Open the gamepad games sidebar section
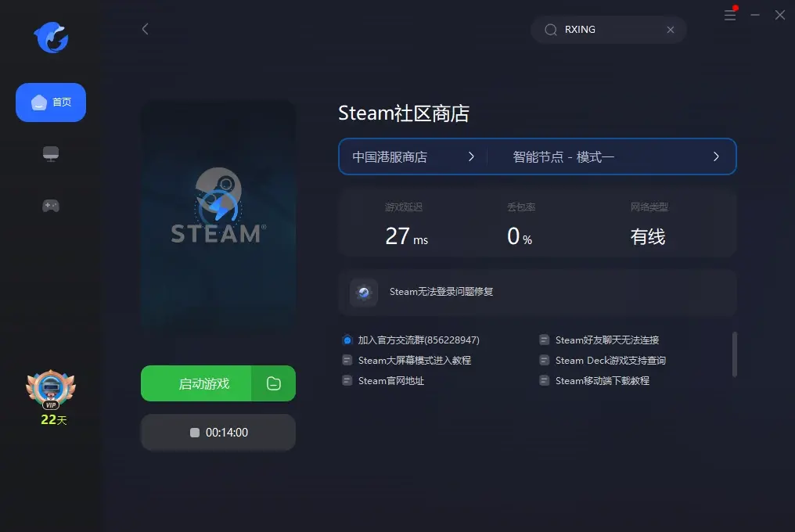 (51, 206)
